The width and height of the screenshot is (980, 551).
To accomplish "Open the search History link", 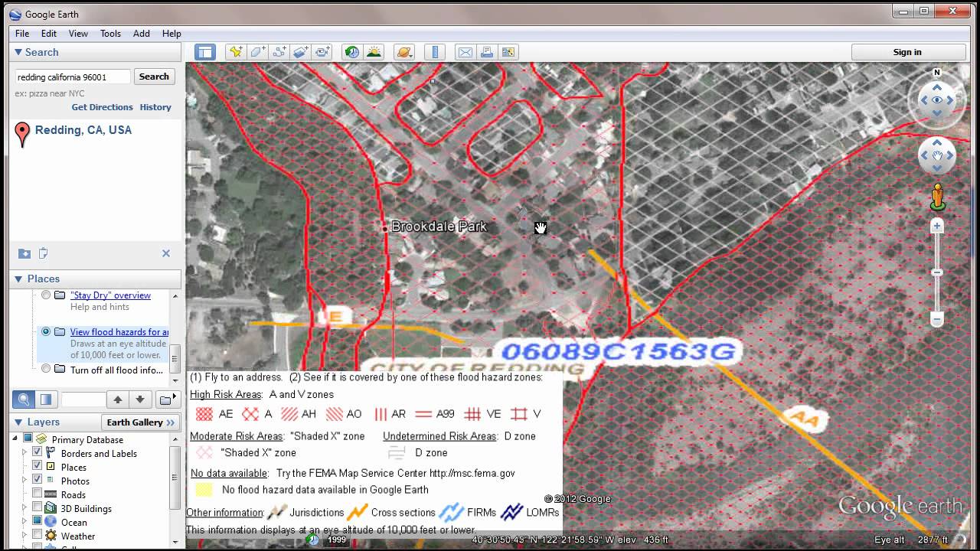I will [155, 107].
